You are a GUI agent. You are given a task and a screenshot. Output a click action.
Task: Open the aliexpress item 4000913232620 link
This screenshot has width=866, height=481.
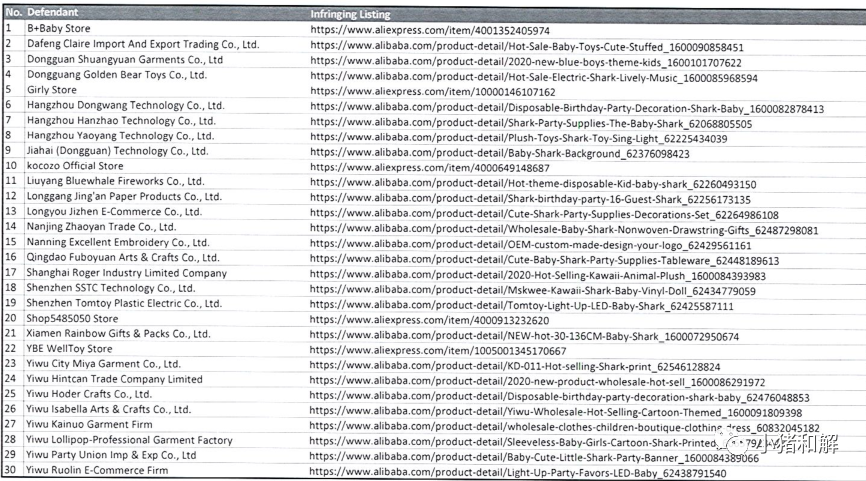point(430,320)
